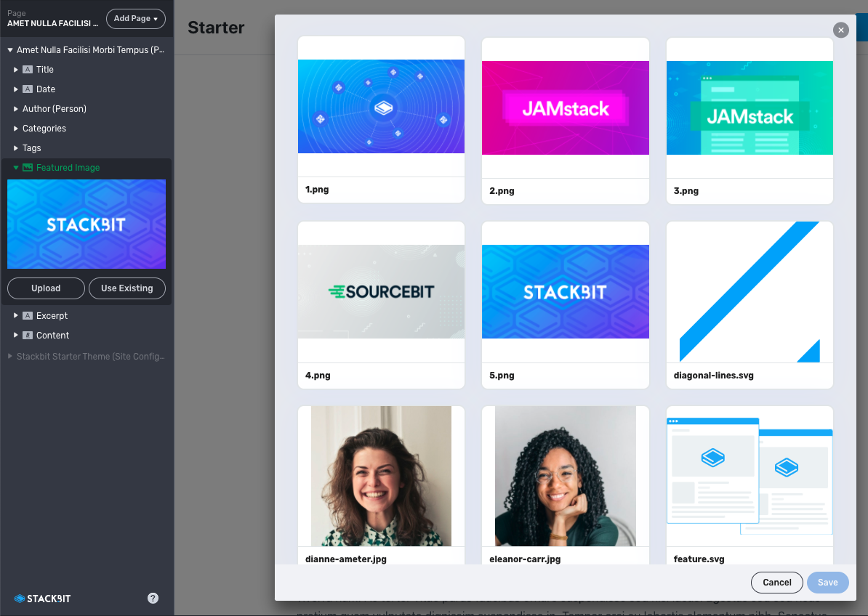Expand the Date field
The image size is (868, 616).
[x=15, y=89]
